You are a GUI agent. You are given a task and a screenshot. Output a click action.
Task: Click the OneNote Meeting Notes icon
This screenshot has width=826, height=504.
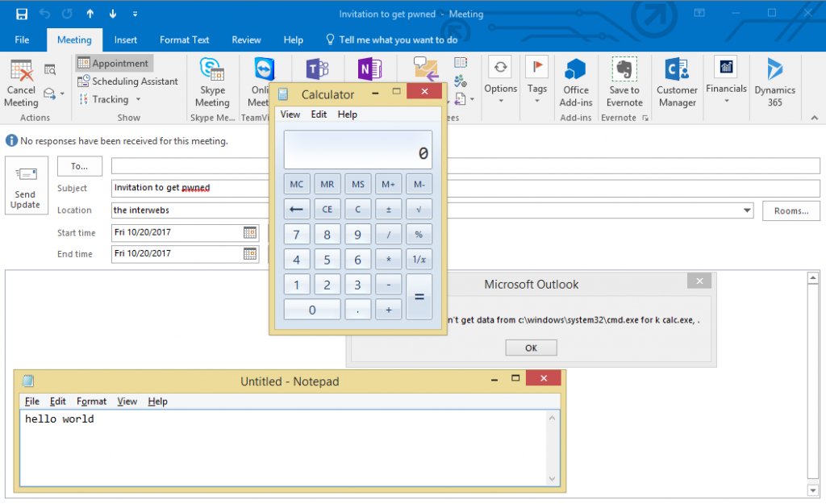coord(369,69)
